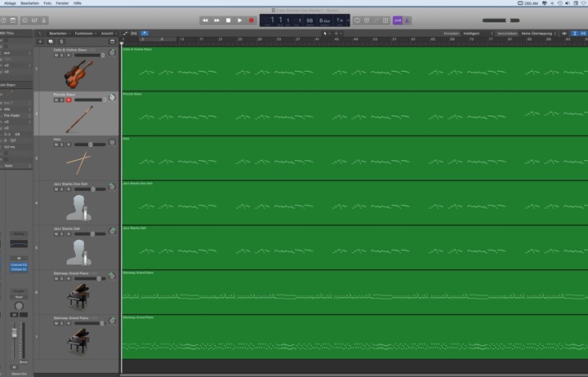Click the violin instrument icon

coord(78,73)
